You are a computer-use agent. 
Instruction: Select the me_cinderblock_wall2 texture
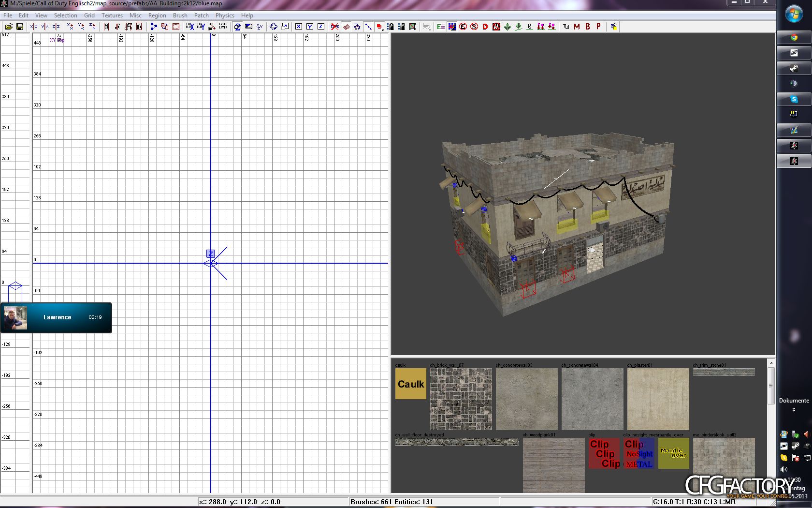(x=724, y=465)
